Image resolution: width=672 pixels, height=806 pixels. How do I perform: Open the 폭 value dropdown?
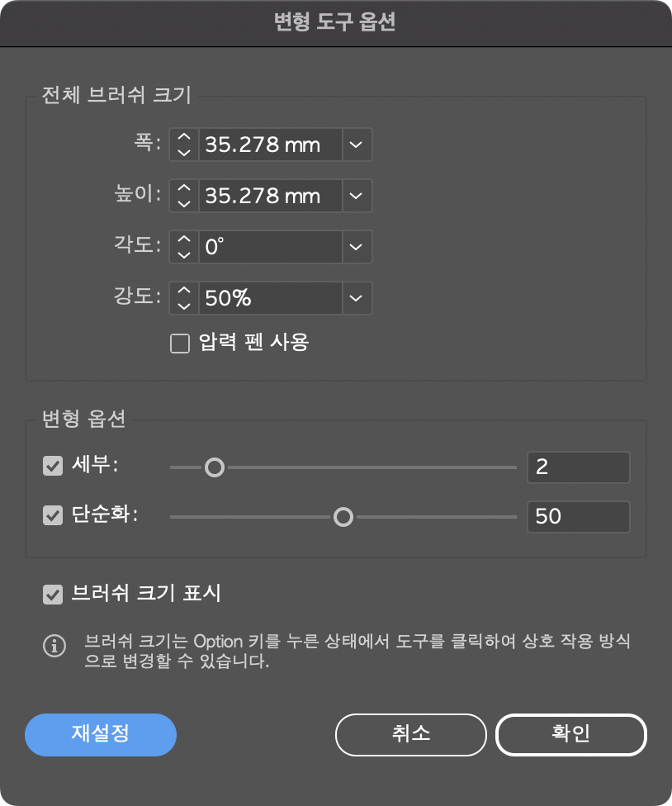357,145
